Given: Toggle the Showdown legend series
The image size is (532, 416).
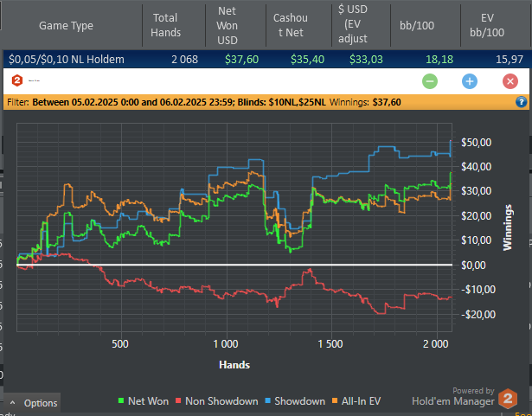Looking at the screenshot, I should pos(294,401).
